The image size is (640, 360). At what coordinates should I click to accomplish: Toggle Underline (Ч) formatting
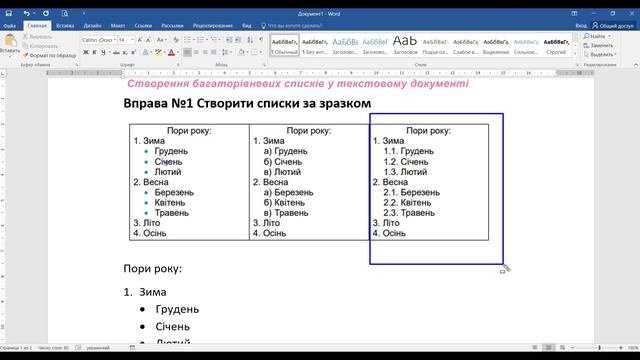[103, 53]
